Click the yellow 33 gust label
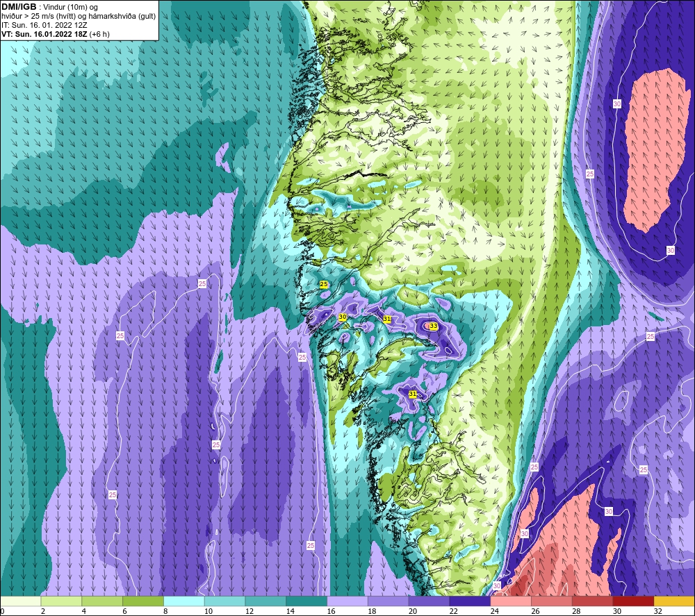 pyautogui.click(x=434, y=326)
